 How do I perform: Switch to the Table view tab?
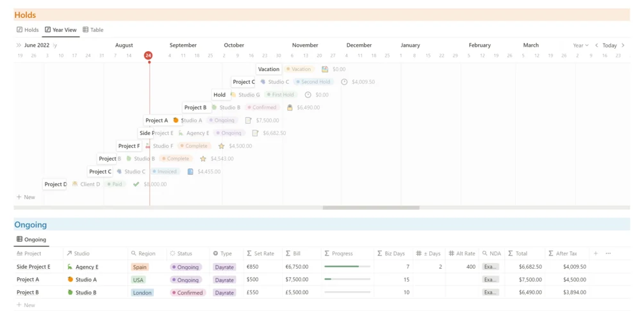93,30
